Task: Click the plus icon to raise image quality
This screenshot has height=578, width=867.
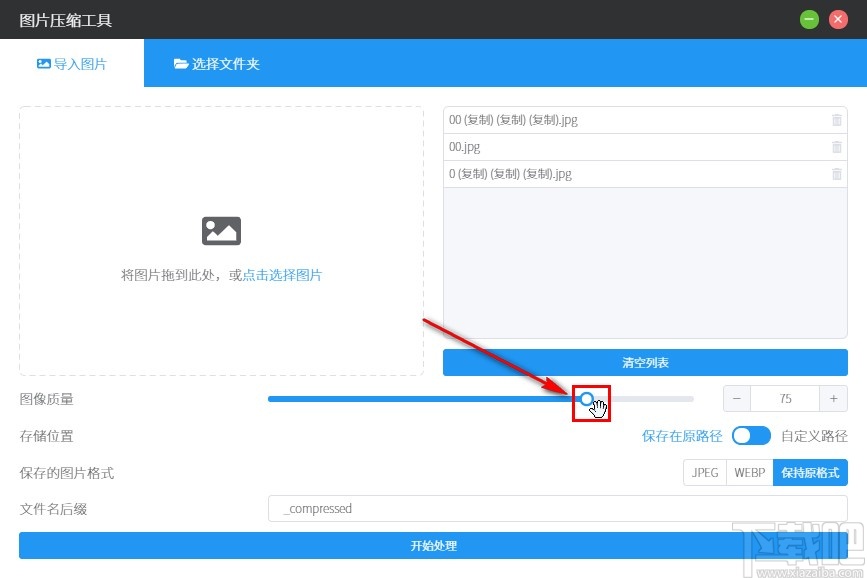Action: (834, 398)
